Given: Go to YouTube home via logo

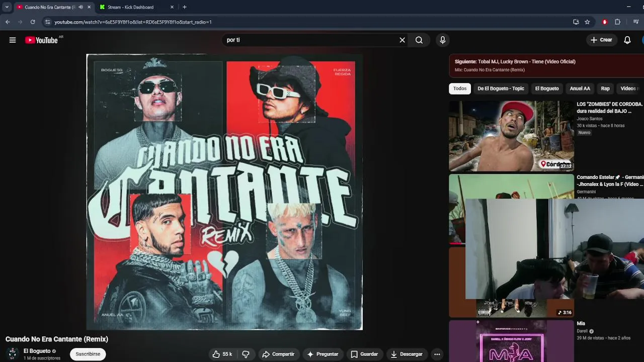Looking at the screenshot, I should coord(42,40).
